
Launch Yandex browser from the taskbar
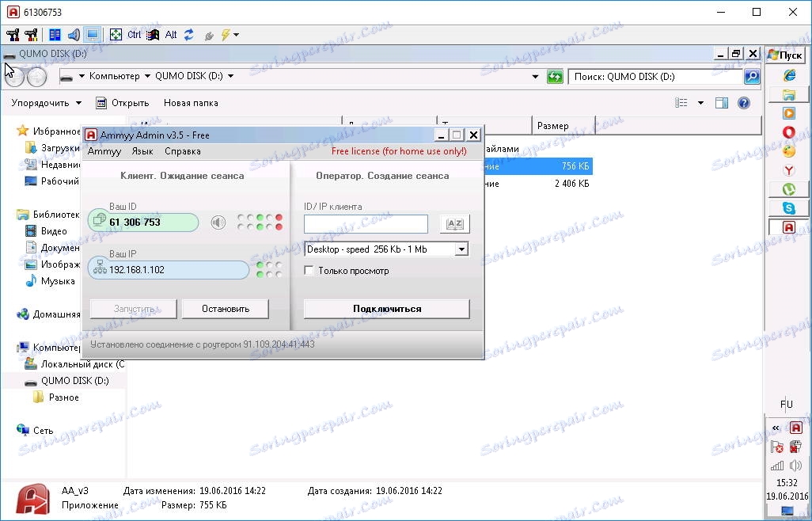(x=789, y=170)
